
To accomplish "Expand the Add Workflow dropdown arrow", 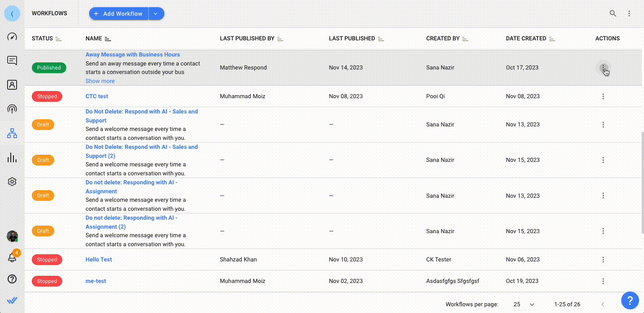I will coord(156,13).
